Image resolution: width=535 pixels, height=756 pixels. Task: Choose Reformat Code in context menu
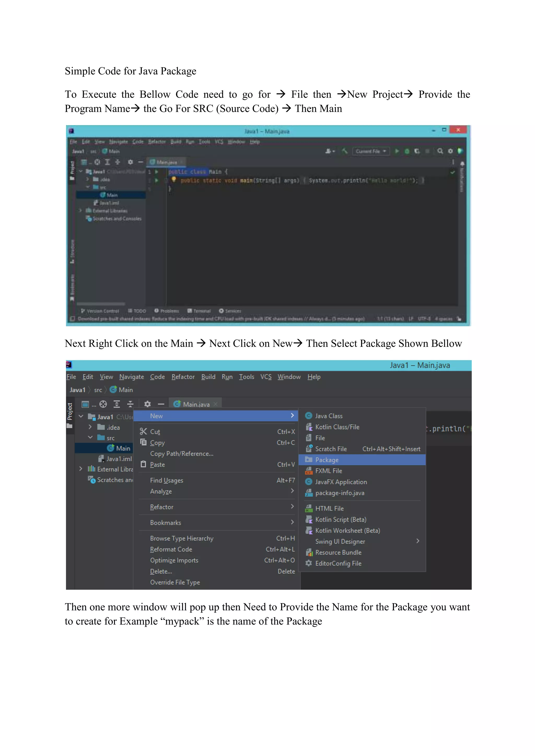217,549
